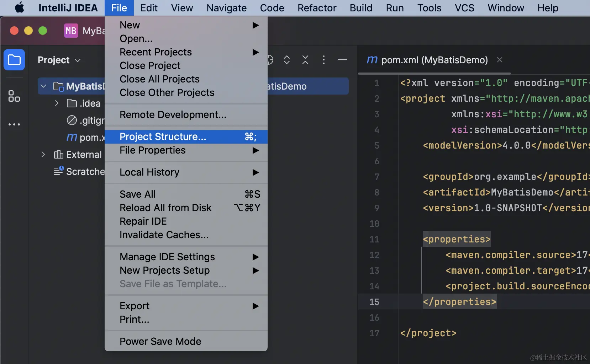This screenshot has height=364, width=590.
Task: Select Project Structure menu item
Action: pos(163,137)
